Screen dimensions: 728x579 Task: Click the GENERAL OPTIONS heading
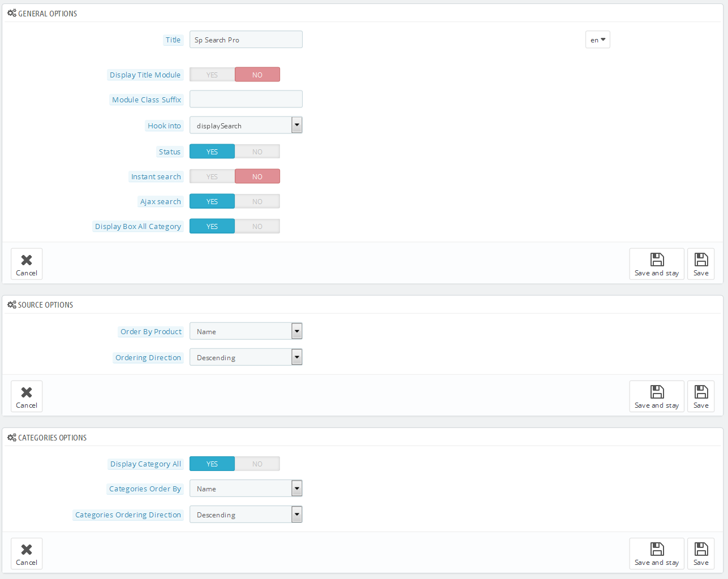click(x=48, y=14)
